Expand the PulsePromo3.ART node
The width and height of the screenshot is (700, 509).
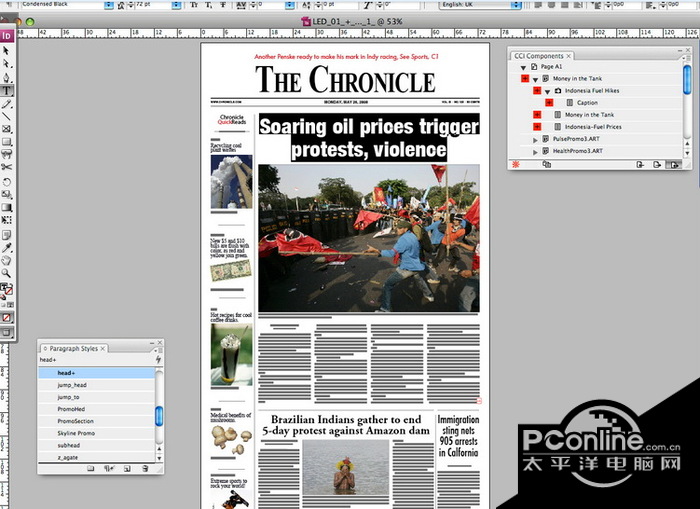535,140
